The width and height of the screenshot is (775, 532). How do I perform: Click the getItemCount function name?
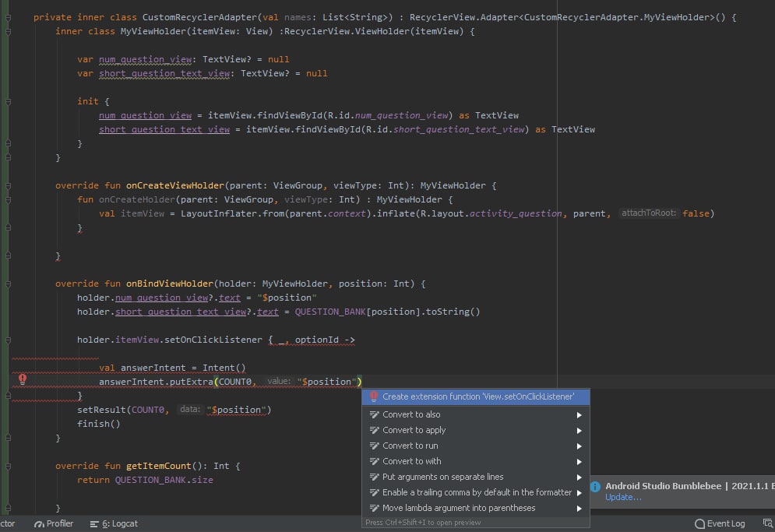coord(159,467)
